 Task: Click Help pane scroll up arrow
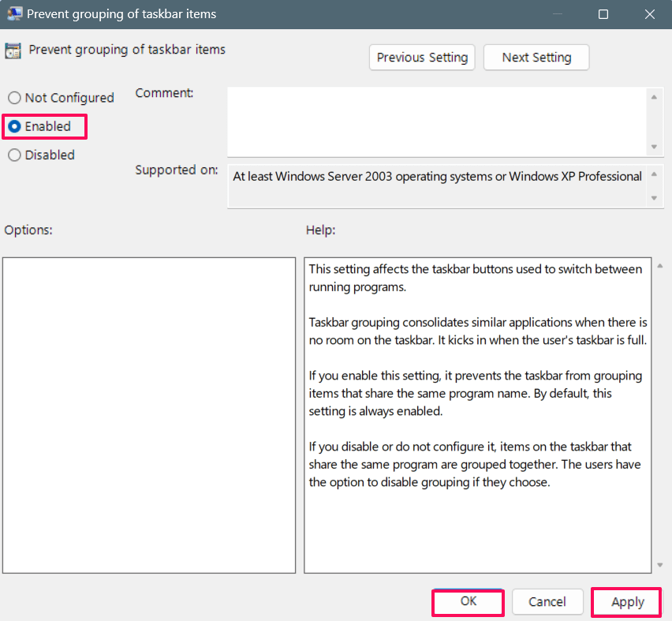click(660, 266)
